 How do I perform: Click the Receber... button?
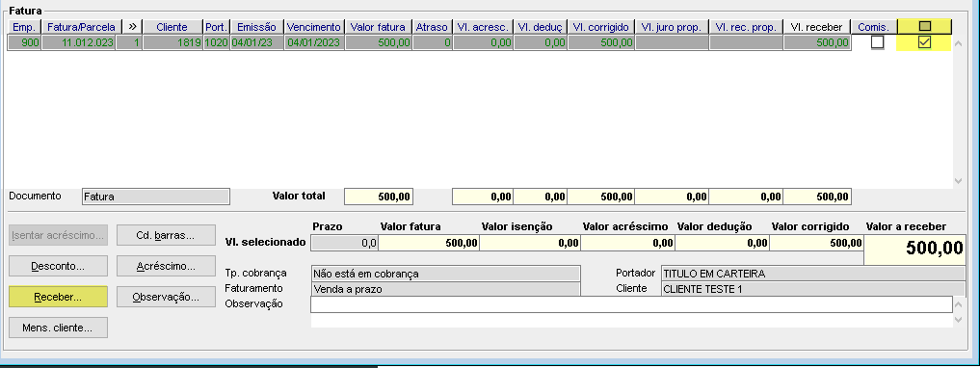[x=58, y=297]
